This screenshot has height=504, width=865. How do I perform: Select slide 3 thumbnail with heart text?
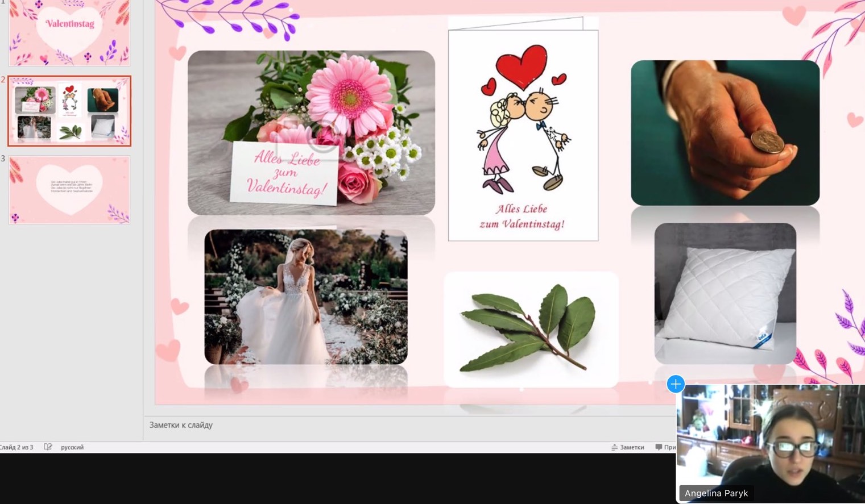coord(69,190)
